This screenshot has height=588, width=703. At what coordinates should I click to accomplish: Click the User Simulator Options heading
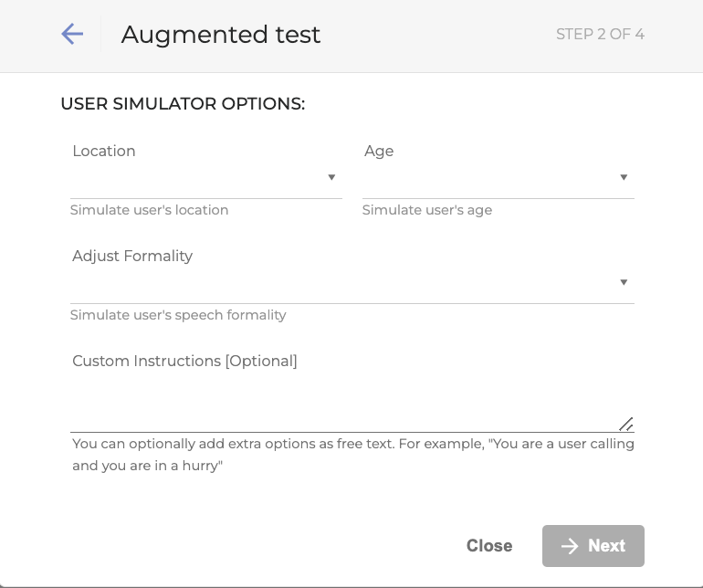coord(183,104)
